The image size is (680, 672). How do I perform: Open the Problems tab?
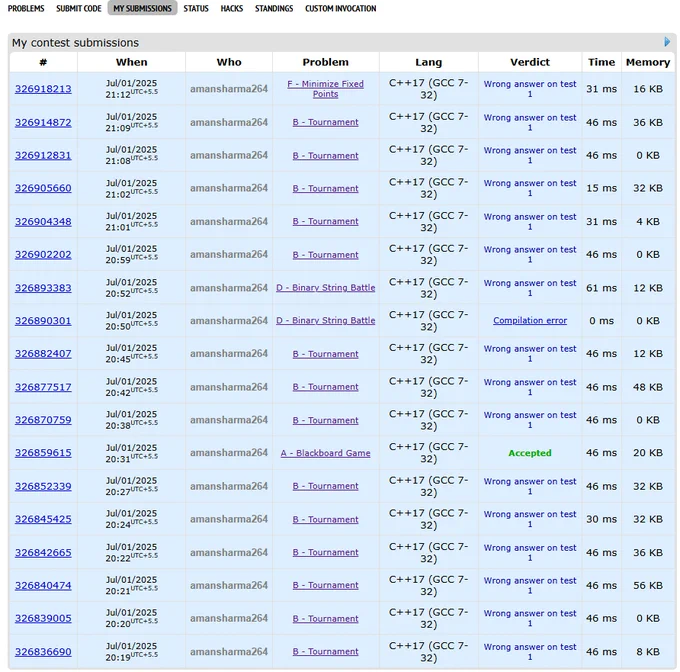tap(26, 8)
